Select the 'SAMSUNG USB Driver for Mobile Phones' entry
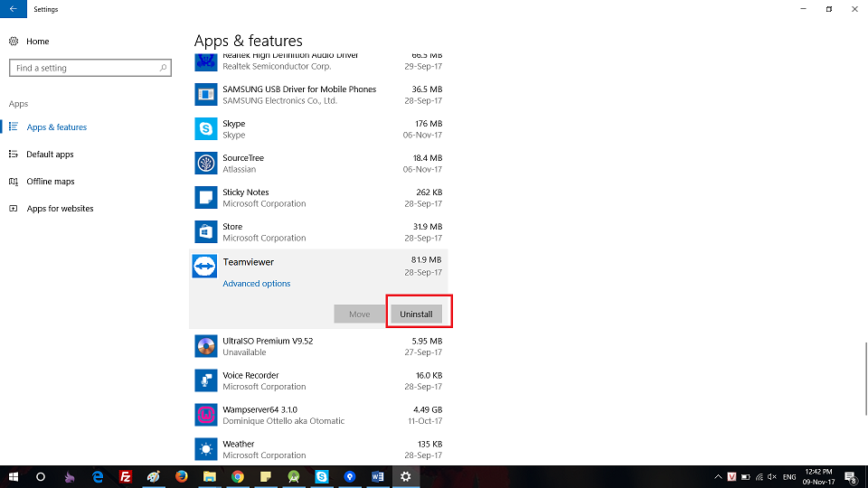The width and height of the screenshot is (868, 488). tap(299, 89)
